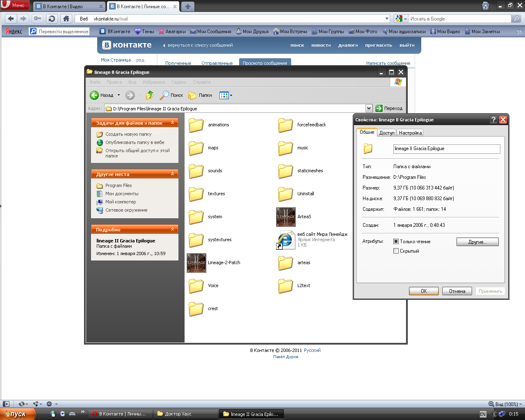525x420 pixels.
Task: Click the Start button пуск
Action: pyautogui.click(x=18, y=414)
